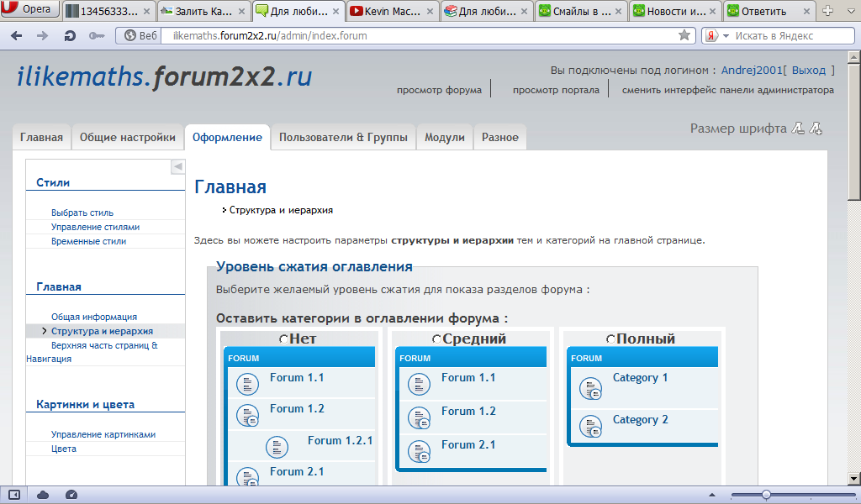
Task: Switch to the Смайлы в ... browser tab
Action: (x=581, y=11)
